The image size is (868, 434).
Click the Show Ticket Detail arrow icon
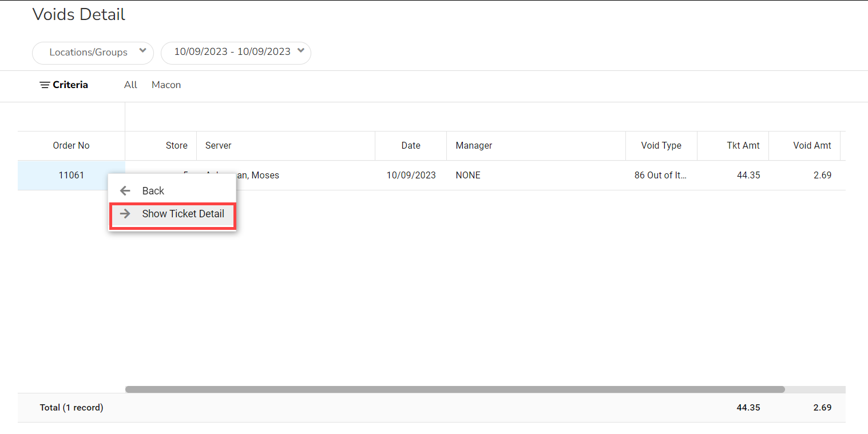[125, 214]
